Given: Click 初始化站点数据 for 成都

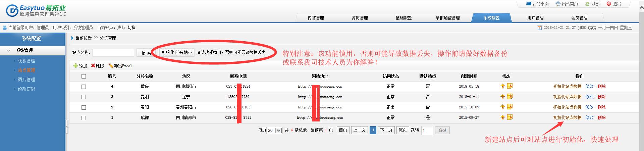Looking at the screenshot, I should [567, 117].
